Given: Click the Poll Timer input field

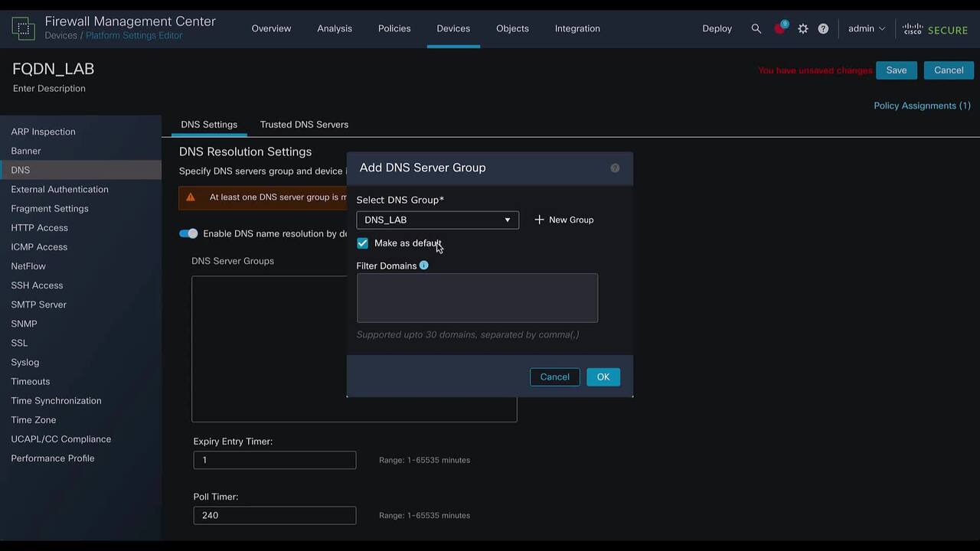Looking at the screenshot, I should click(274, 515).
